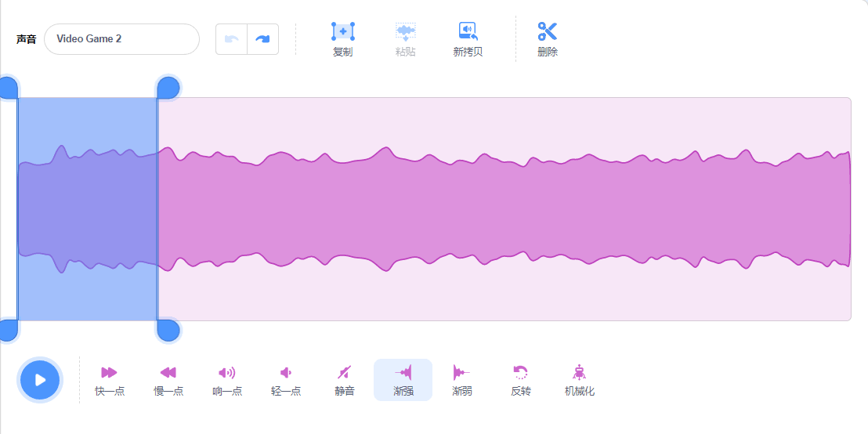Click the Copy (复制) icon

point(342,32)
